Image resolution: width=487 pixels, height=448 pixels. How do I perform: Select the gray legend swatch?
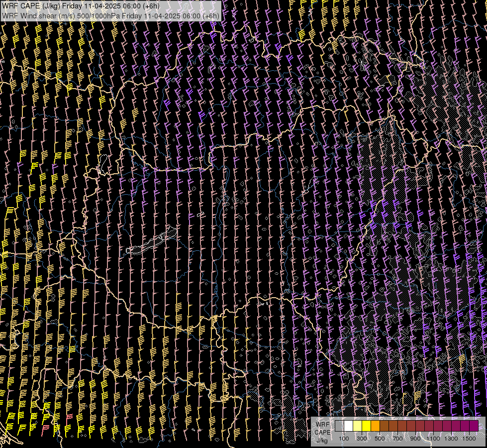click(x=339, y=426)
